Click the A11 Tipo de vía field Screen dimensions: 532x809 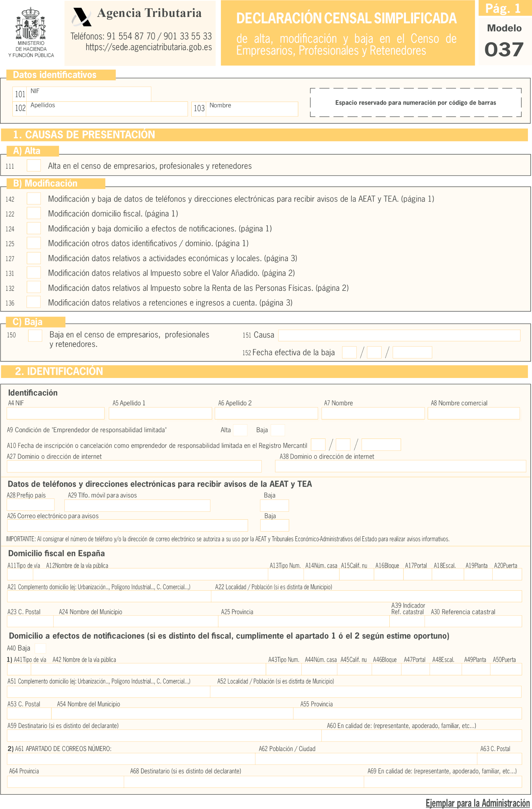pyautogui.click(x=20, y=574)
